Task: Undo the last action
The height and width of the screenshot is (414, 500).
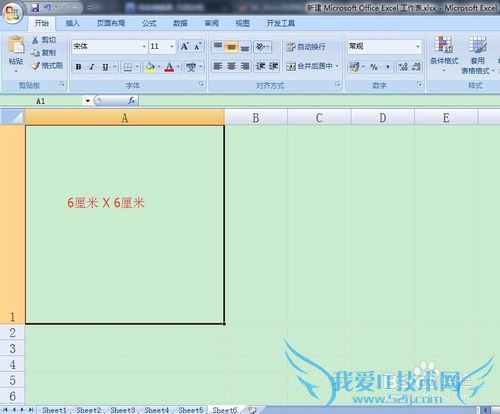Action: pos(48,8)
